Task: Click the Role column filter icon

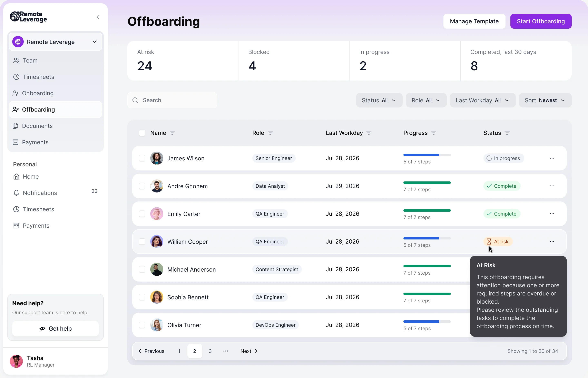Action: coord(270,133)
